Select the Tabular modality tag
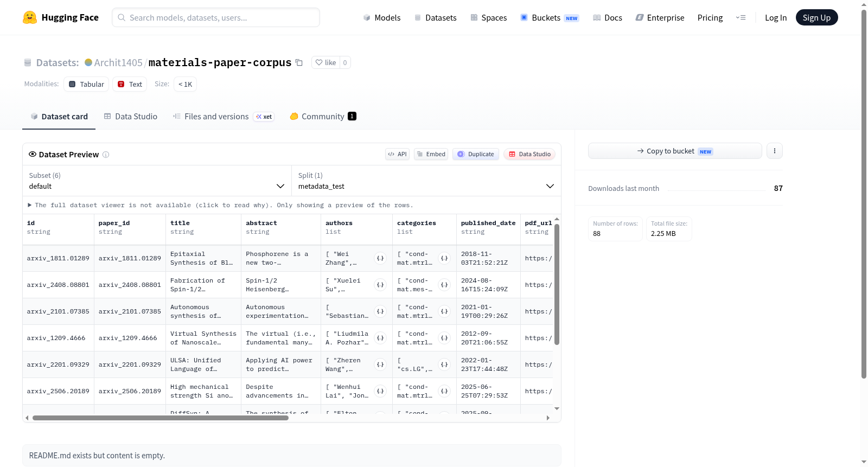Viewport: 868px width, 467px height. pos(86,84)
